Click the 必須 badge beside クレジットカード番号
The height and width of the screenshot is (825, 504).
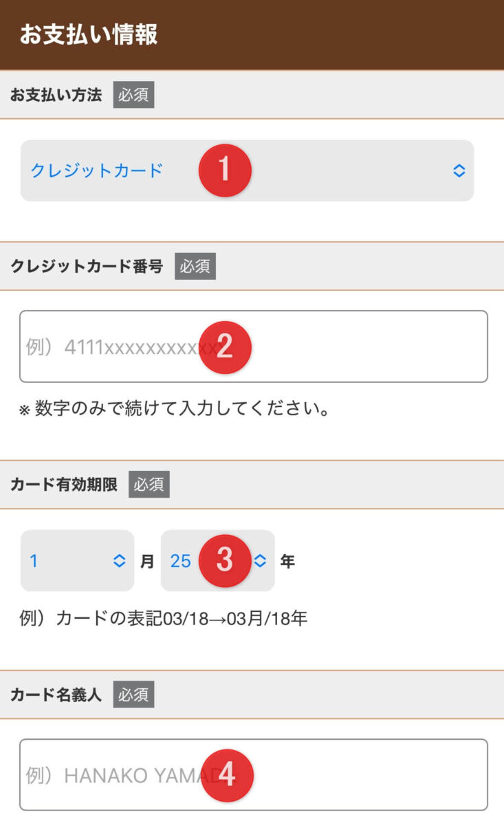tap(195, 266)
